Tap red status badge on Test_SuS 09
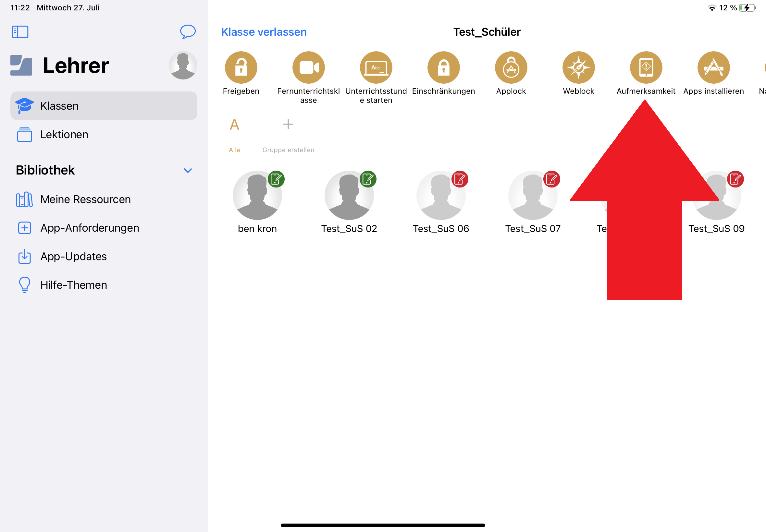The height and width of the screenshot is (532, 766). [x=735, y=179]
